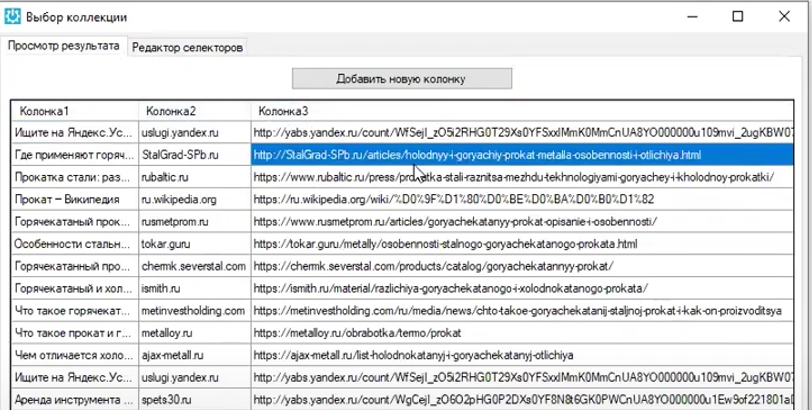Screen dimensions: 812x410
Task: Select the www.rusmetprom.ru/articles URL cell
Action: pos(522,222)
